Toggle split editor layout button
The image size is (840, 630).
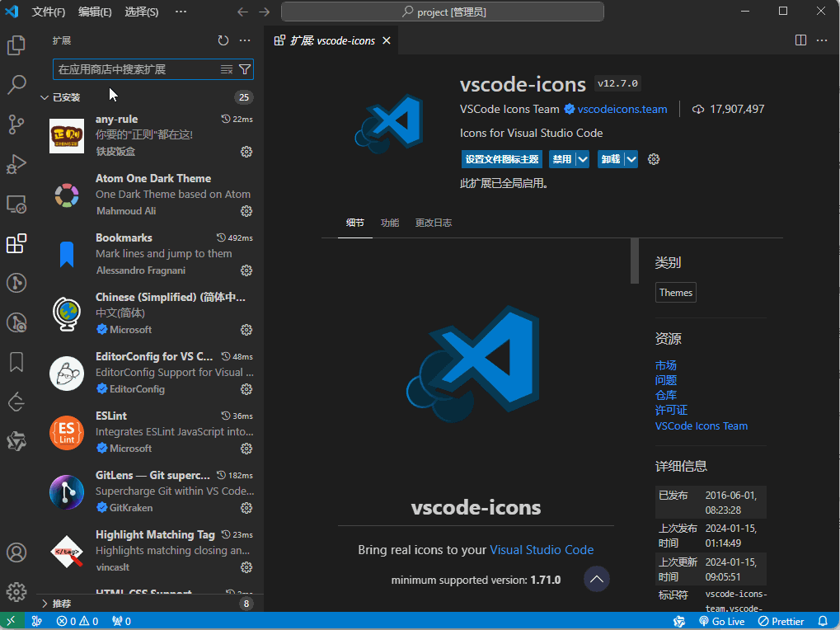click(x=800, y=40)
